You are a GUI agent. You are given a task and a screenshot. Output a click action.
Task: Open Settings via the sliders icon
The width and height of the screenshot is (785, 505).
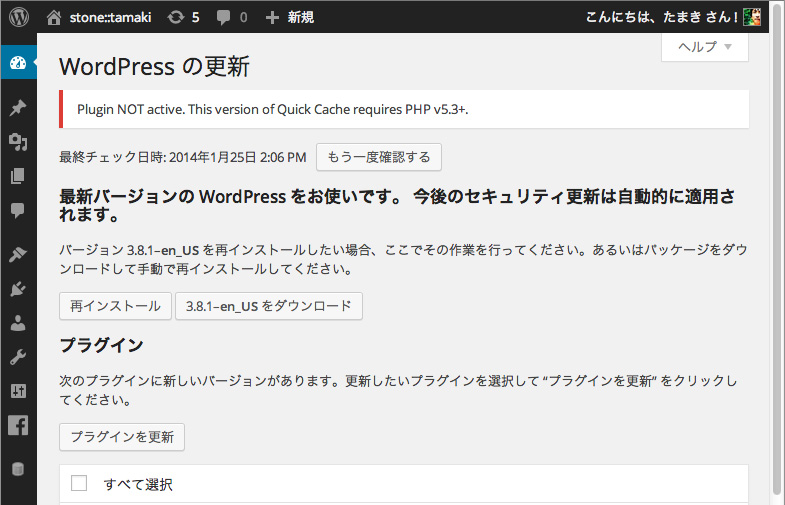click(18, 391)
